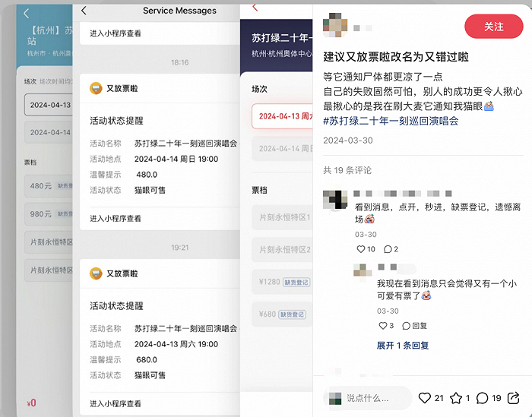This screenshot has width=532, height=417.
Task: Tap back arrow on the blue Hangzhou page
Action: click(27, 13)
